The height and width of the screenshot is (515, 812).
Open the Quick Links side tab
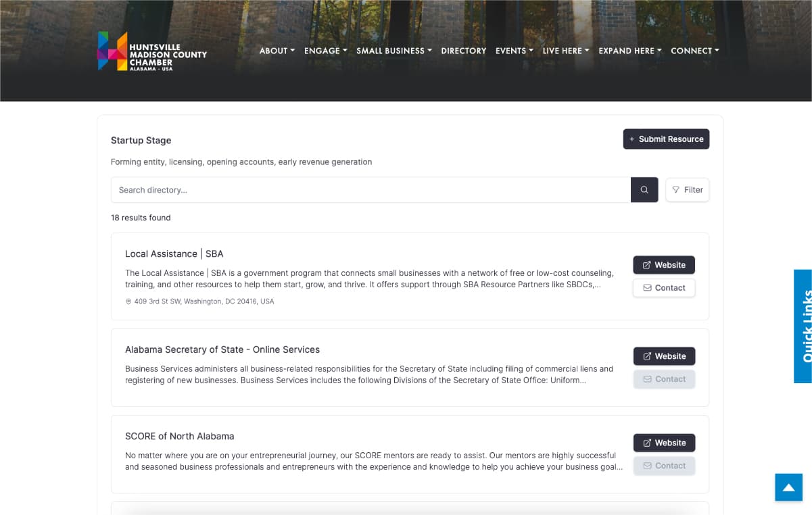(x=803, y=326)
